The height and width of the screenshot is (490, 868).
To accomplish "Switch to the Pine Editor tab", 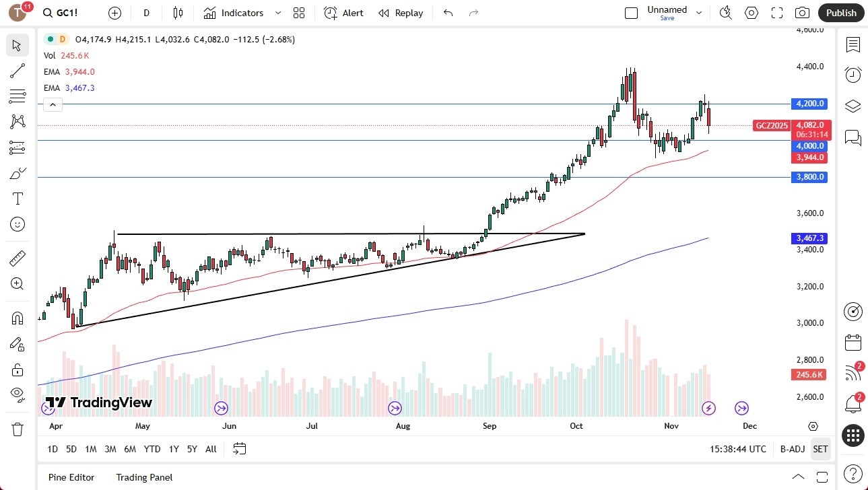I will (71, 477).
